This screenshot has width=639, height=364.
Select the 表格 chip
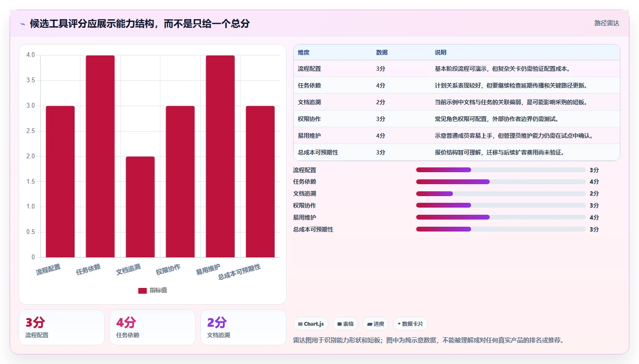[345, 324]
